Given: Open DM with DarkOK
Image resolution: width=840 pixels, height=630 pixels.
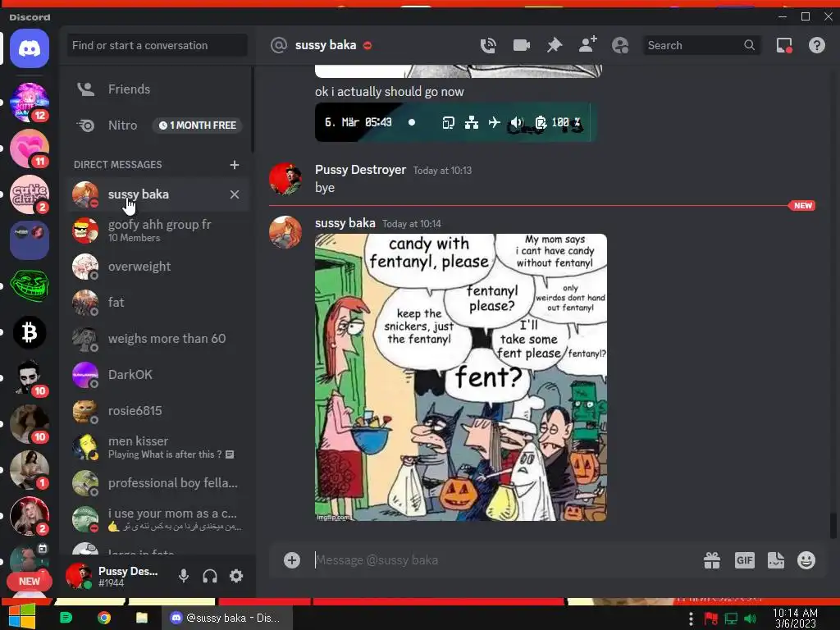Looking at the screenshot, I should (x=159, y=374).
